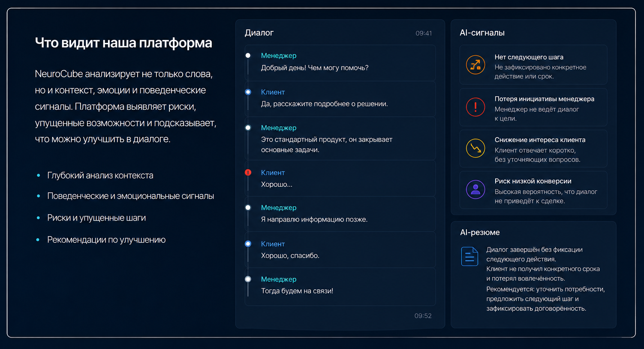The width and height of the screenshot is (644, 349).
Task: Click the 'AI-сигналы' panel heading
Action: pyautogui.click(x=482, y=33)
